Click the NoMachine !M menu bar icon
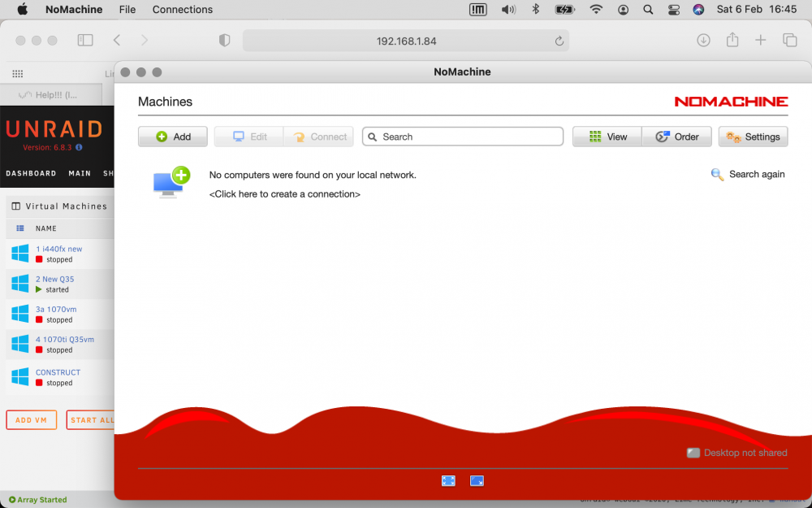The image size is (812, 508). pyautogui.click(x=478, y=9)
